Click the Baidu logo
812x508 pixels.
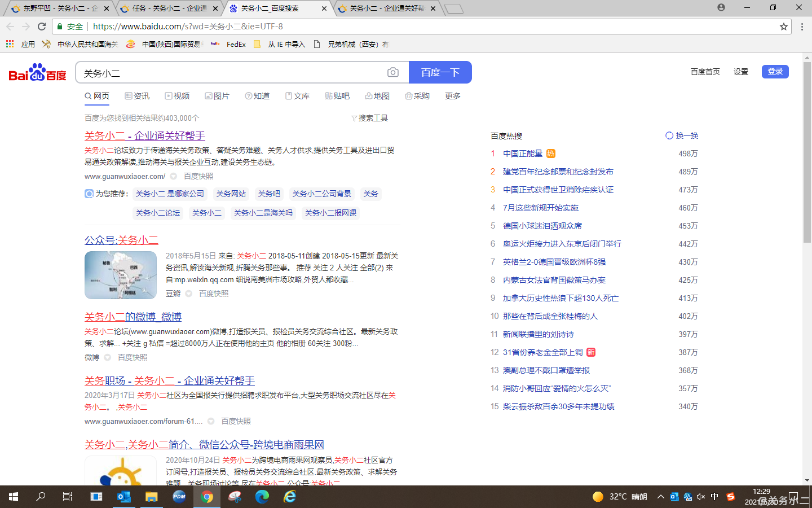pyautogui.click(x=37, y=72)
